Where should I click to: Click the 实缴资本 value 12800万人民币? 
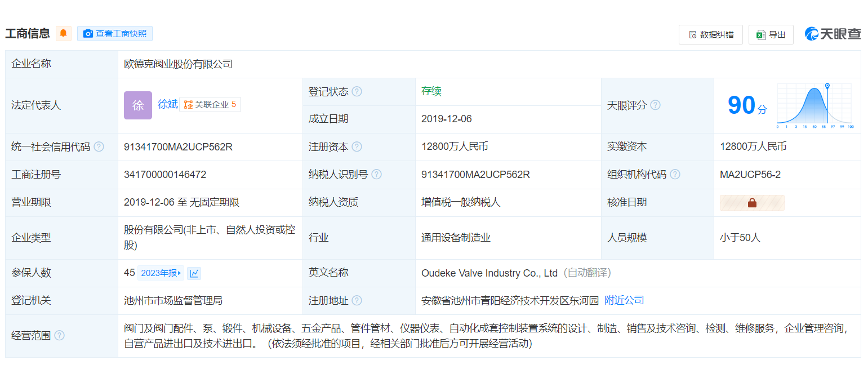coord(753,146)
